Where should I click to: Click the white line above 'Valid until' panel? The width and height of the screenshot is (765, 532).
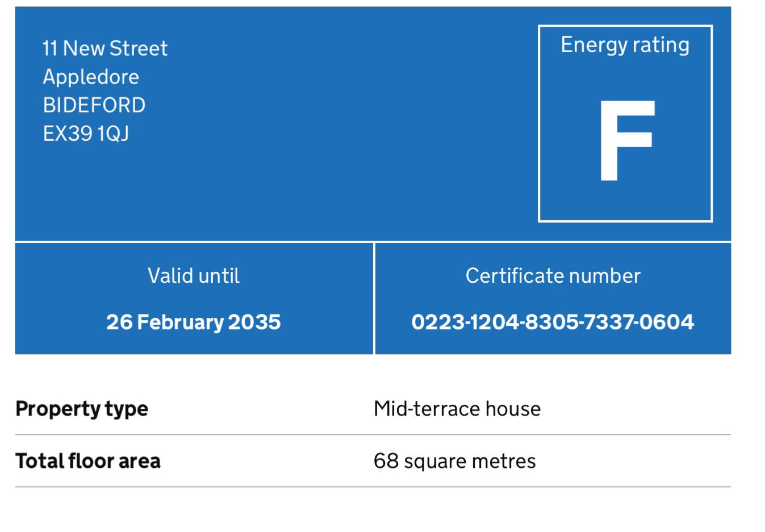tap(194, 242)
